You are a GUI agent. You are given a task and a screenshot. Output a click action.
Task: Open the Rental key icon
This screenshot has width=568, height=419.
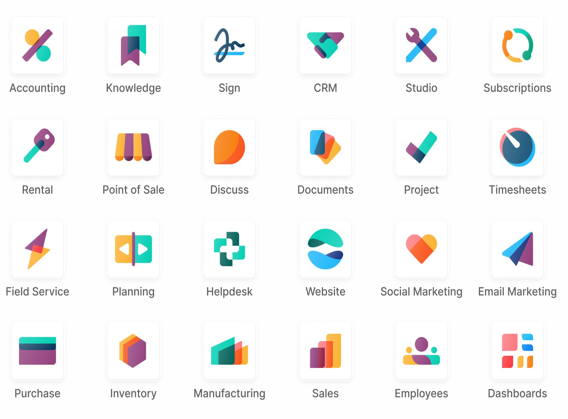(x=37, y=147)
